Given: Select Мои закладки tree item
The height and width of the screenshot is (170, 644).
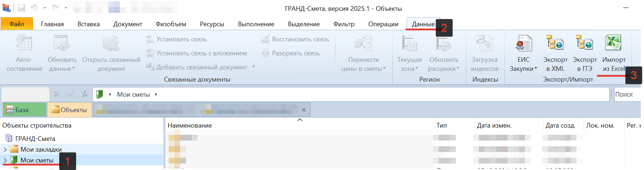Looking at the screenshot, I should tap(41, 149).
